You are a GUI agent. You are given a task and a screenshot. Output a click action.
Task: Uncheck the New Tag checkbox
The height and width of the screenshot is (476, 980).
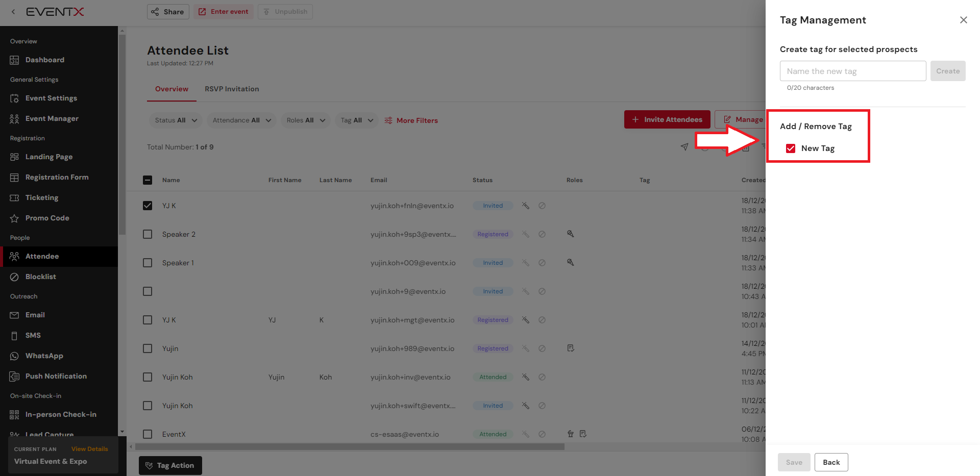click(791, 148)
